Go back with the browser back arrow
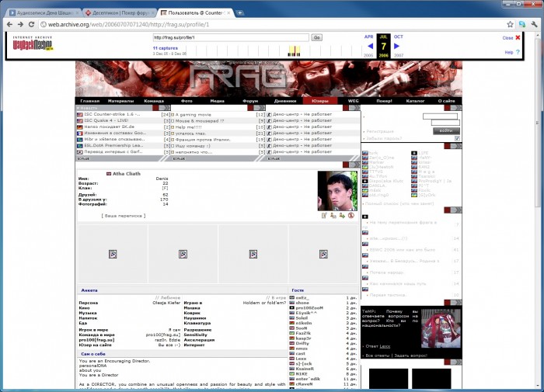 9,24
